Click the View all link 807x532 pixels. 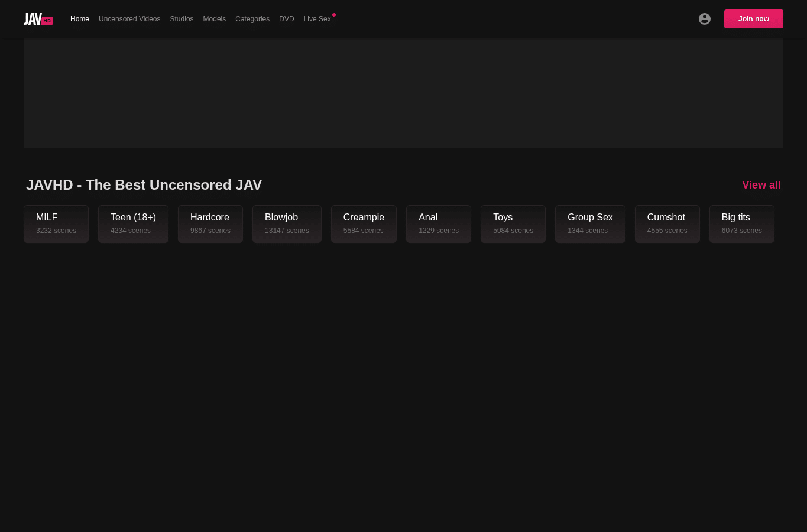point(761,185)
